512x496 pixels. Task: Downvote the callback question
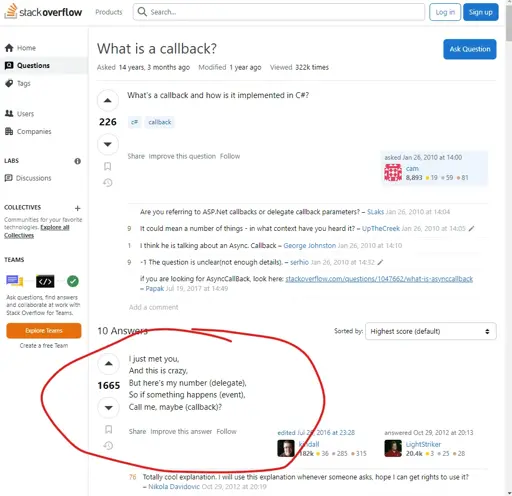[x=107, y=144]
